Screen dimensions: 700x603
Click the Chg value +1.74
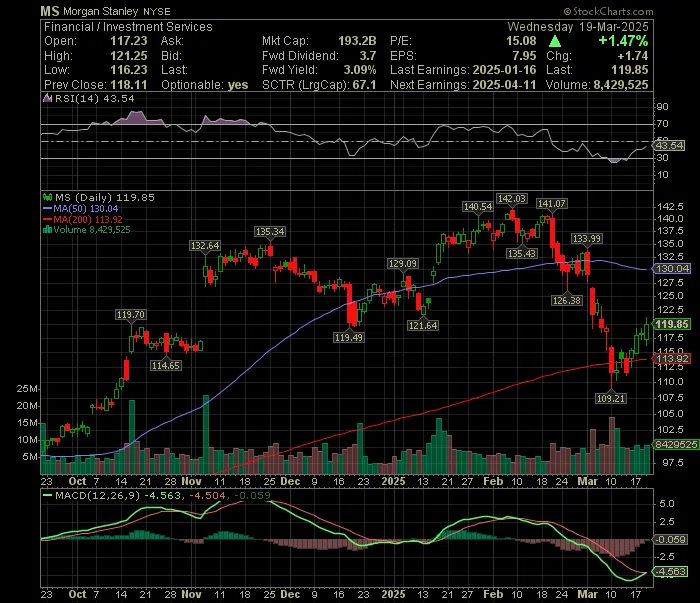point(633,56)
